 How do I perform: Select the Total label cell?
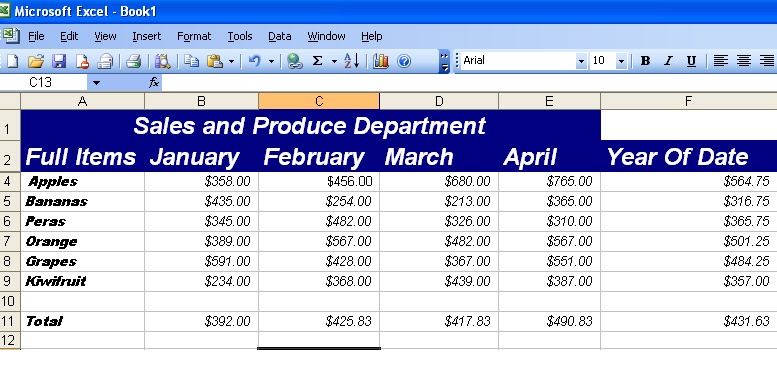coord(82,321)
